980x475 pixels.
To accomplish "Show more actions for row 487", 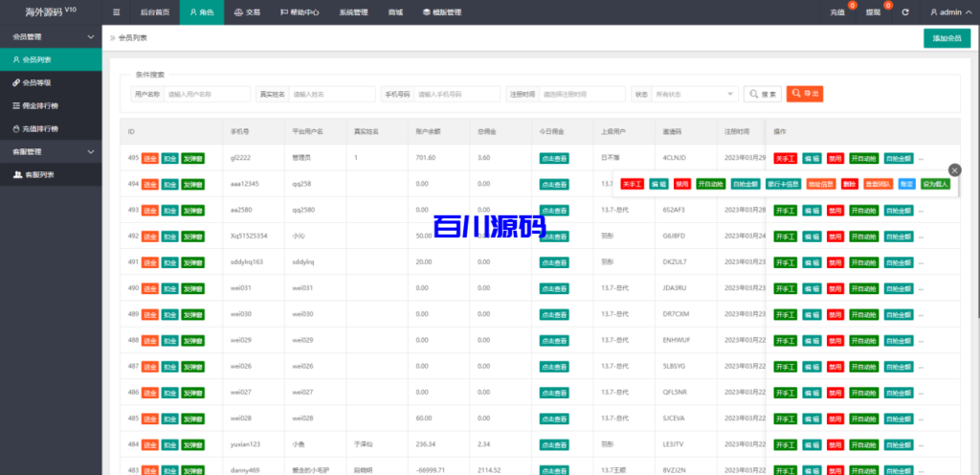I will pos(921,366).
